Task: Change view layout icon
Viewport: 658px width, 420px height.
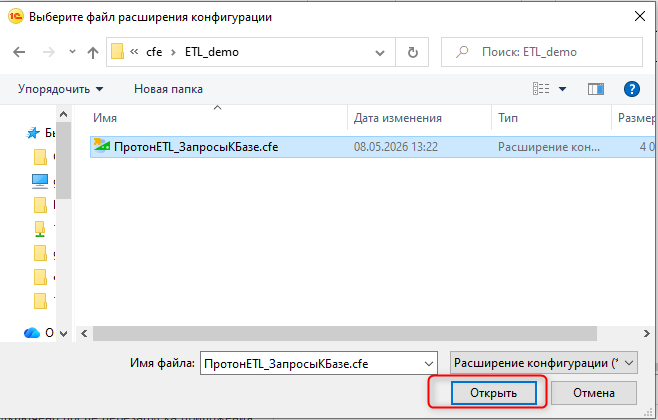Action: (541, 89)
